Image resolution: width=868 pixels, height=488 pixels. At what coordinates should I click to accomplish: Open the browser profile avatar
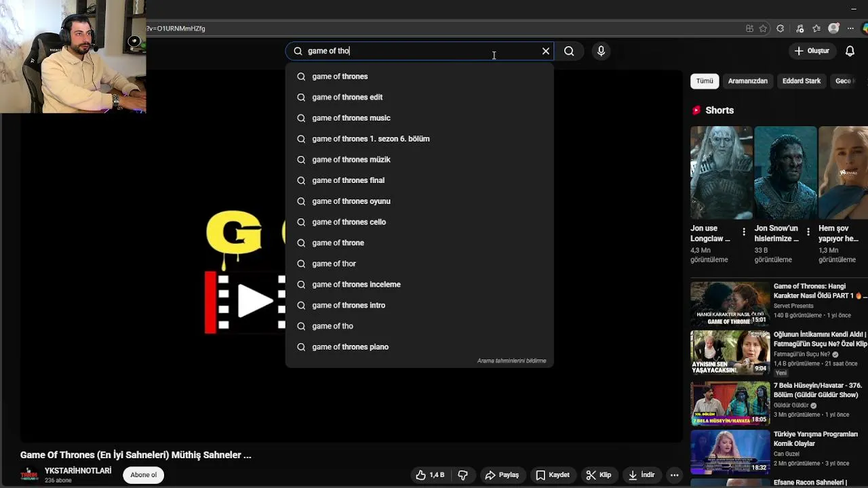(833, 28)
